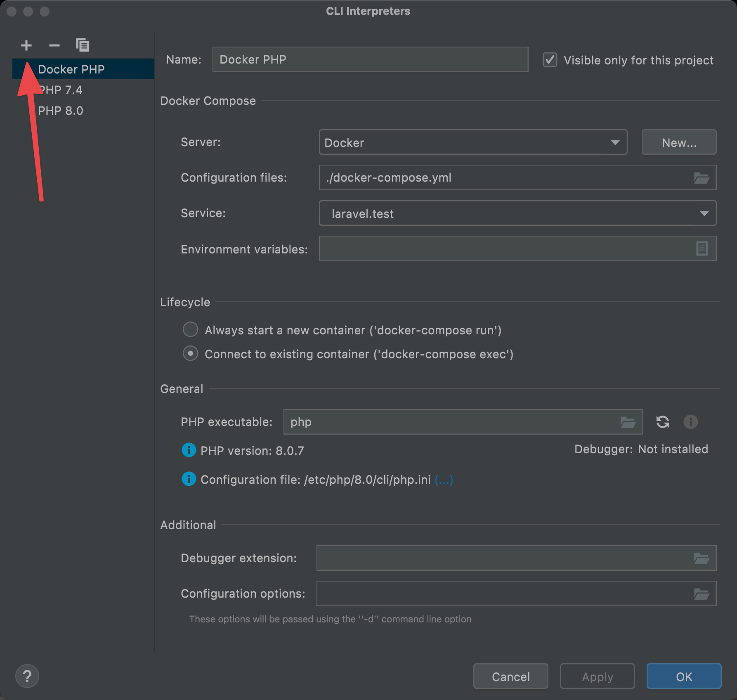Select PHP 7.4 interpreter in list
The width and height of the screenshot is (737, 700).
pyautogui.click(x=61, y=90)
